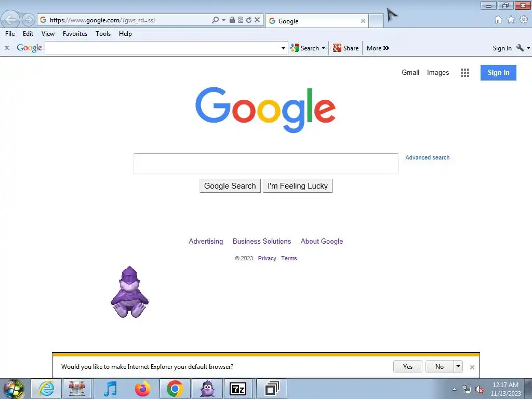
Task: Expand the Google Toolbar search history dropdown
Action: click(x=283, y=48)
